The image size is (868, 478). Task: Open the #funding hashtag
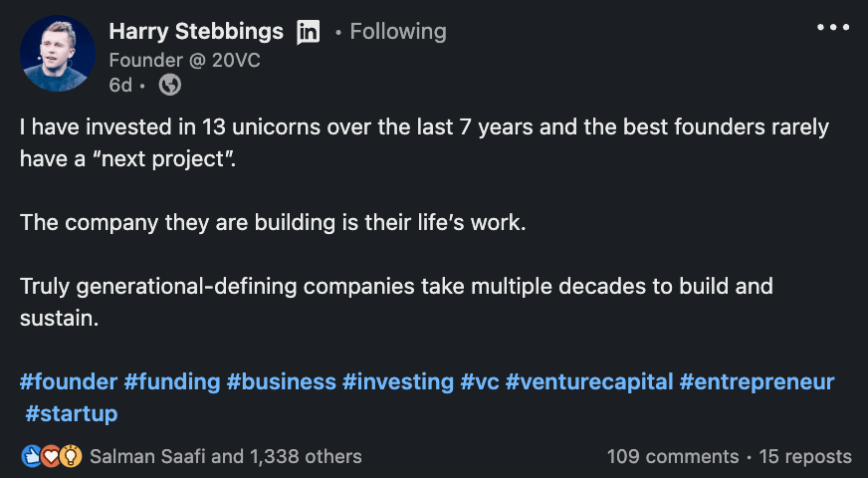[x=171, y=381]
